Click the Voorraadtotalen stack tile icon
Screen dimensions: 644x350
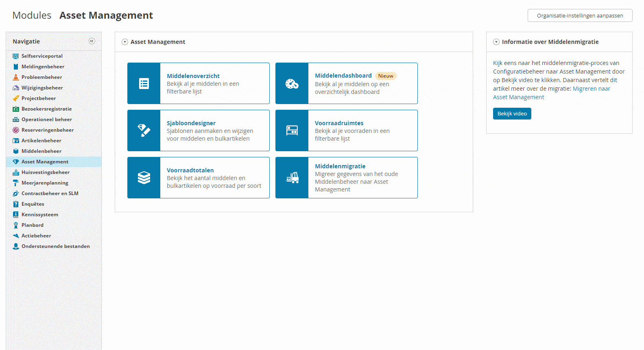point(144,178)
